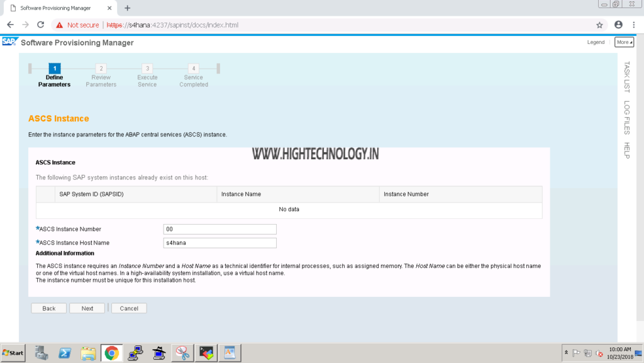
Task: Click the 'Software Provisioning Manager' header title
Action: [77, 43]
